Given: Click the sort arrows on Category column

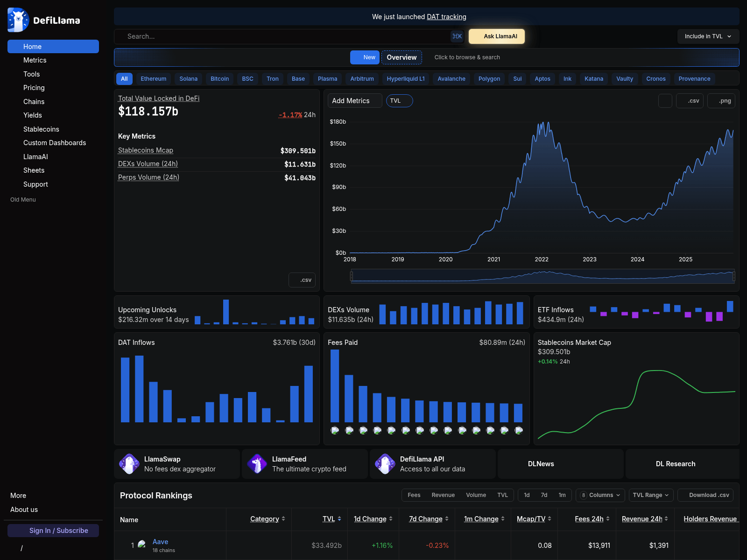Looking at the screenshot, I should pos(283,519).
